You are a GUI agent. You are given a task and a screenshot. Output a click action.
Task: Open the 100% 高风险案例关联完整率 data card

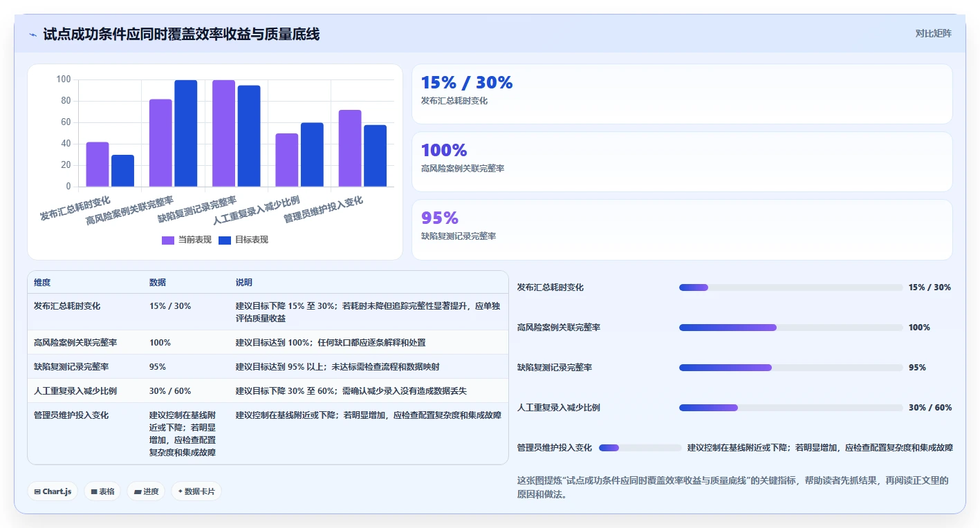click(682, 162)
